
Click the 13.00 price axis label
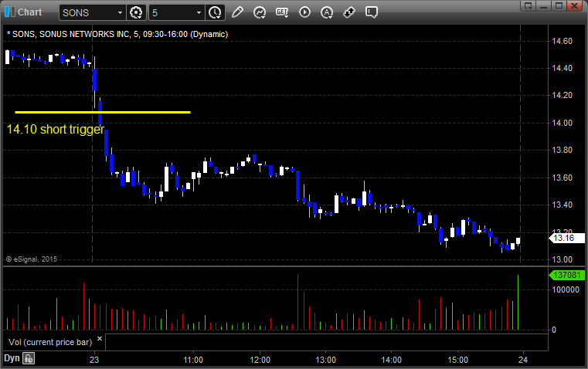pos(563,259)
